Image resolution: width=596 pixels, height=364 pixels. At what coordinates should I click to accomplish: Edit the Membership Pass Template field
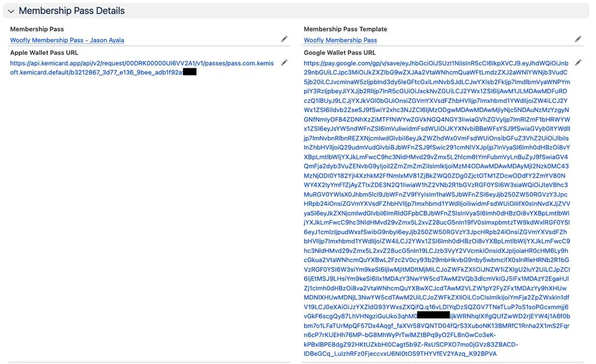pos(578,39)
